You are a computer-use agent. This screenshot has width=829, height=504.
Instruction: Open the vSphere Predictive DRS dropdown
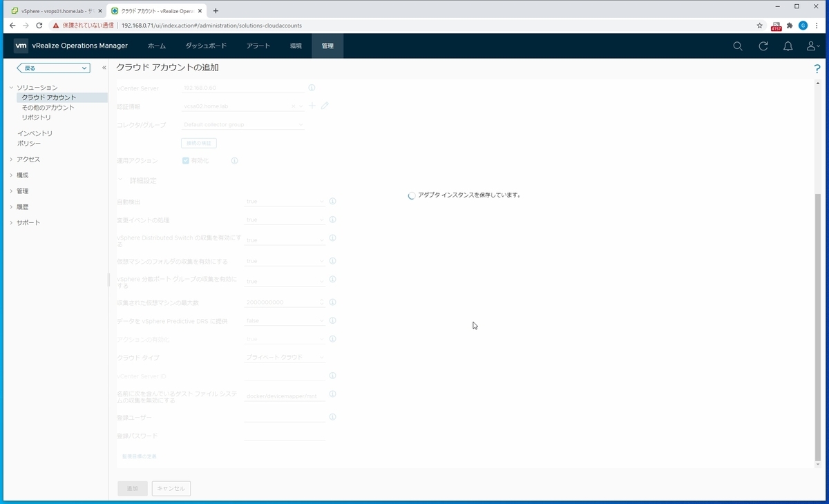[x=285, y=320]
